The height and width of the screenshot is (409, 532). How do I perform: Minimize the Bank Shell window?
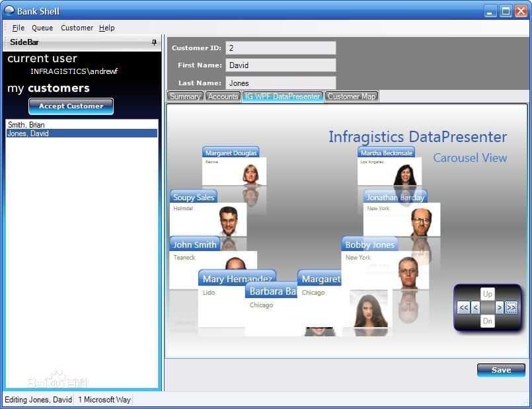point(489,11)
